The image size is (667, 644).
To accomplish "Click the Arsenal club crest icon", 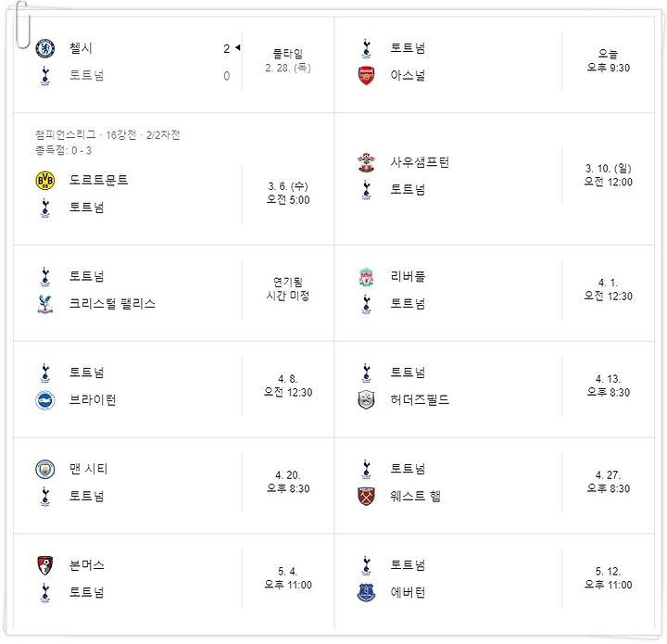I will point(366,76).
